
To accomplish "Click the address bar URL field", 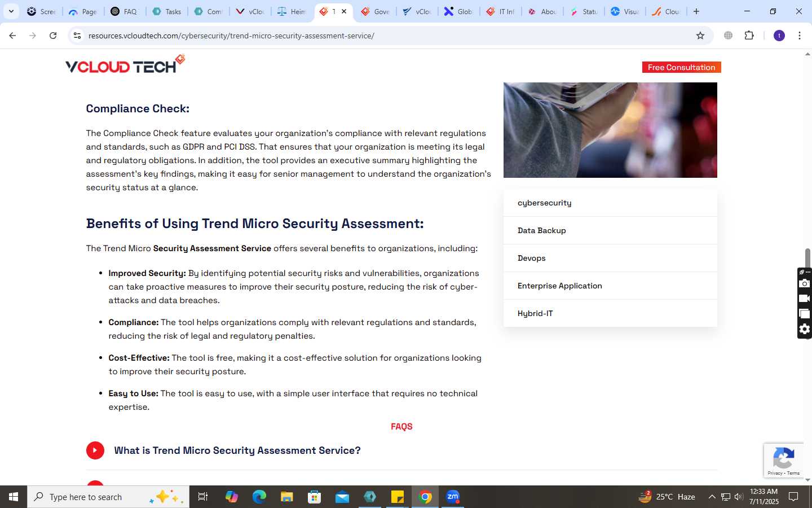I will pos(389,36).
